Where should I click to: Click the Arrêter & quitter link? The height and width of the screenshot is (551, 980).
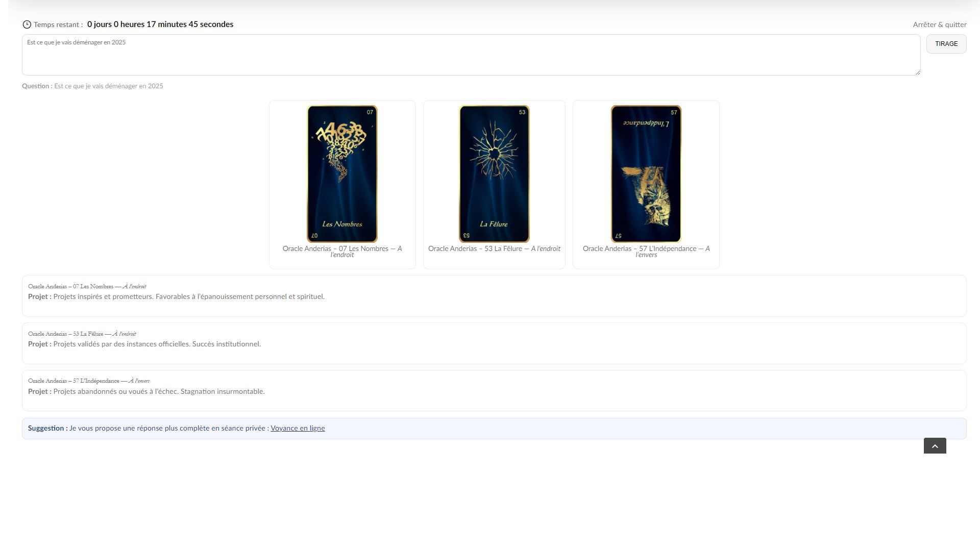(939, 24)
